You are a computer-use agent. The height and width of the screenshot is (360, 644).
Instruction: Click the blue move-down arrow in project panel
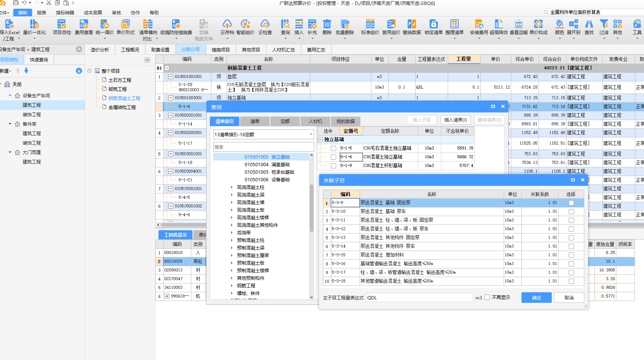pos(26,71)
